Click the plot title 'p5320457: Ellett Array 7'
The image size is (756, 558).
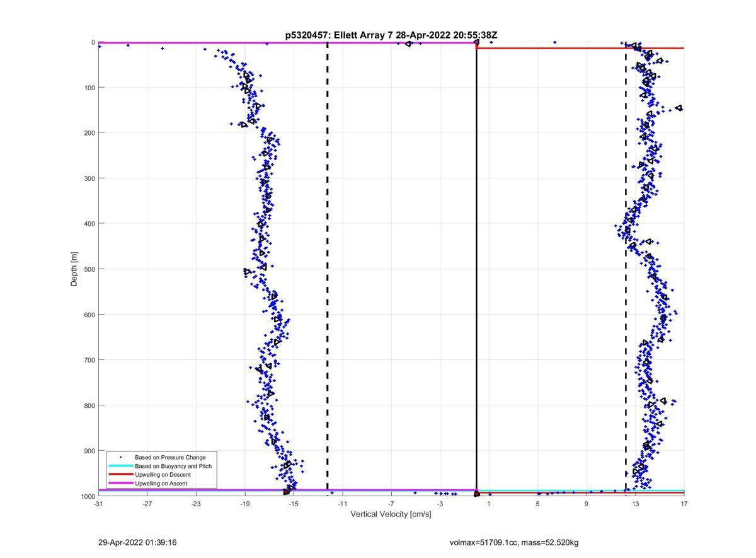[339, 36]
